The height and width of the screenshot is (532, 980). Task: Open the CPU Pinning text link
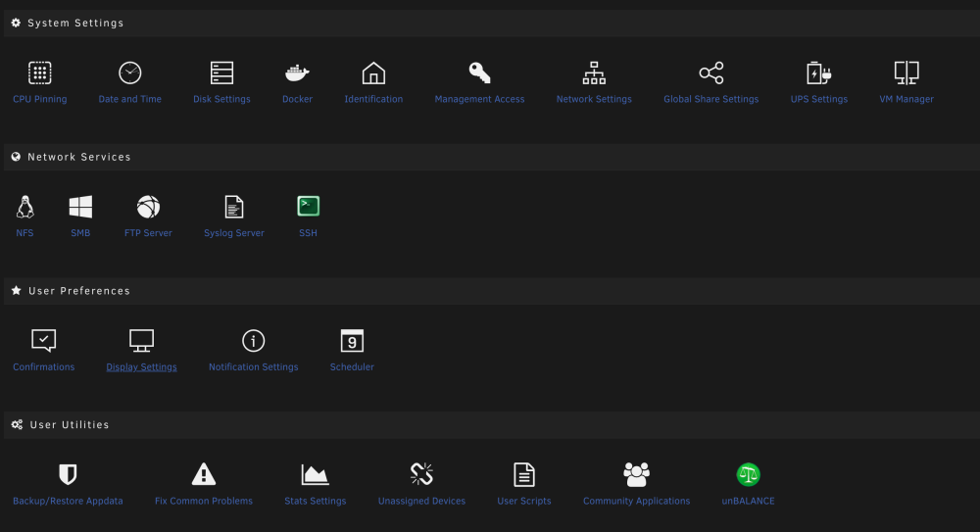coord(39,99)
